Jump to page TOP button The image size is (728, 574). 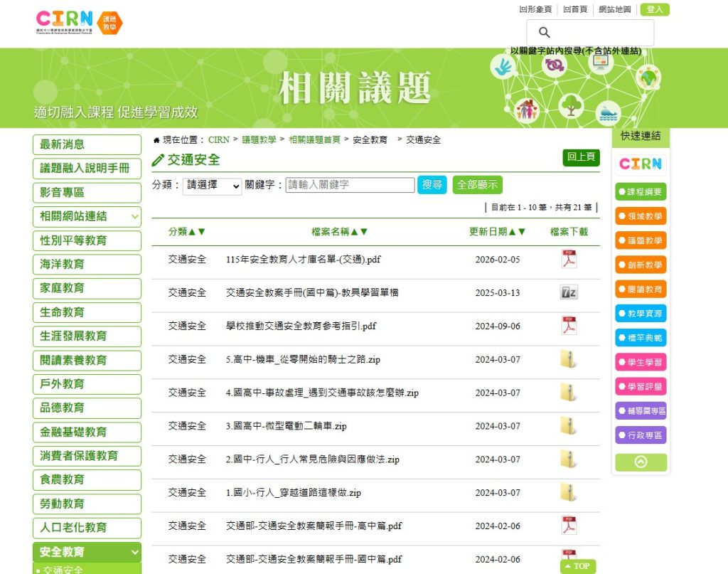click(578, 566)
